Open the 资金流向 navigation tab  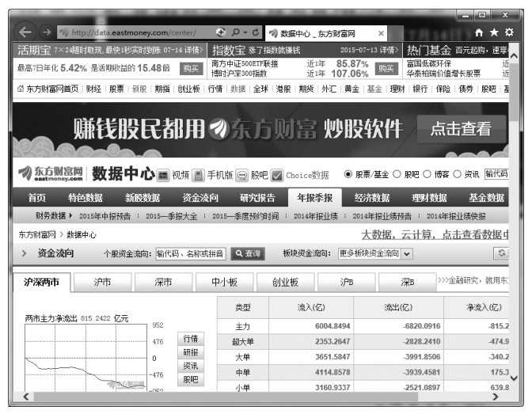pyautogui.click(x=200, y=197)
